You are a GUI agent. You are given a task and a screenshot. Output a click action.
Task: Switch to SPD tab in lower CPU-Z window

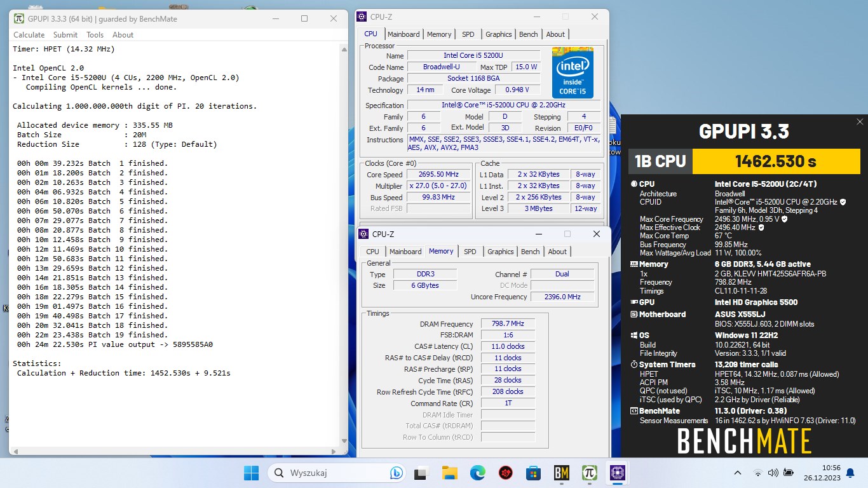470,252
